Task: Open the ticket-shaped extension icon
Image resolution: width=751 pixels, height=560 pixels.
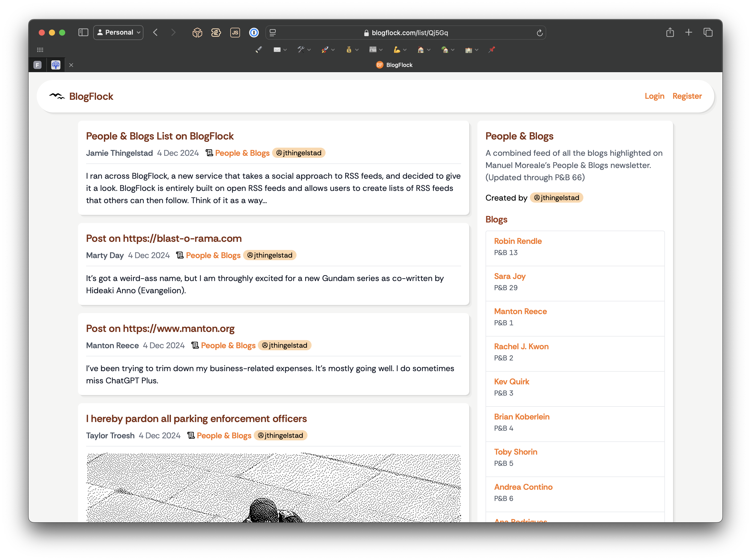Action: 216,33
